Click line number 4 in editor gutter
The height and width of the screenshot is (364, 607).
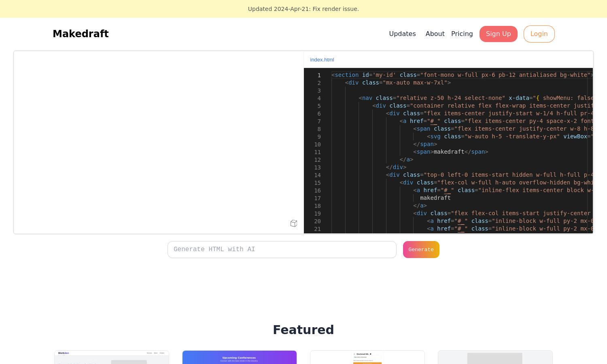pos(319,98)
